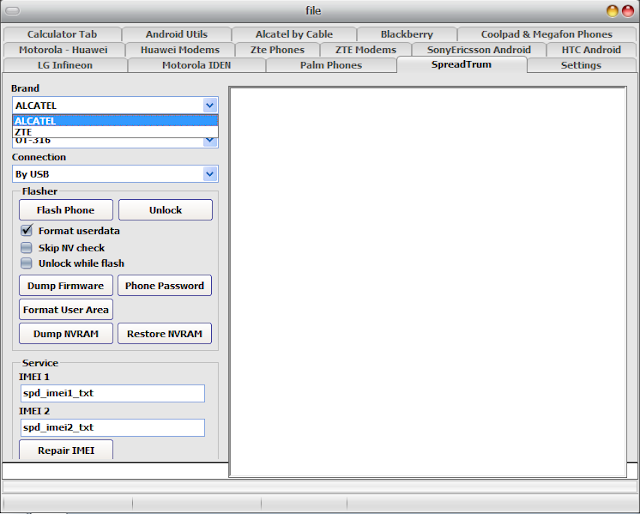Expand the OT-316 model dropdown

(x=210, y=140)
